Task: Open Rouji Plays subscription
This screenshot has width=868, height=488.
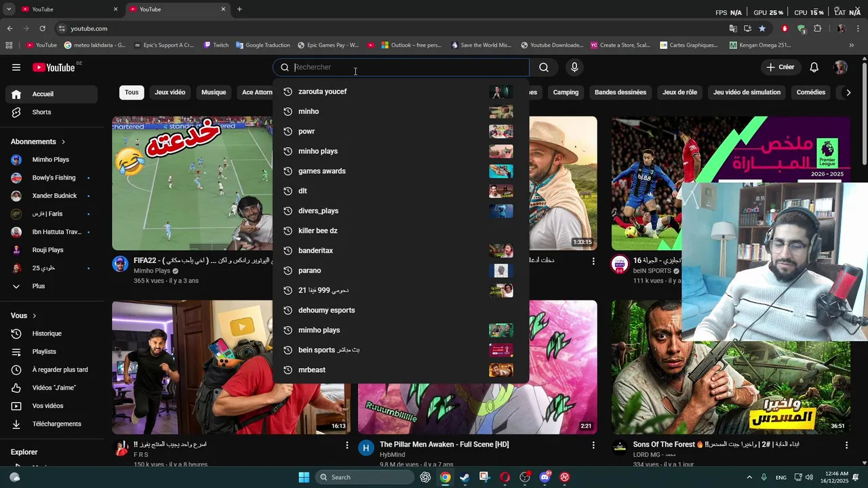Action: point(53,250)
